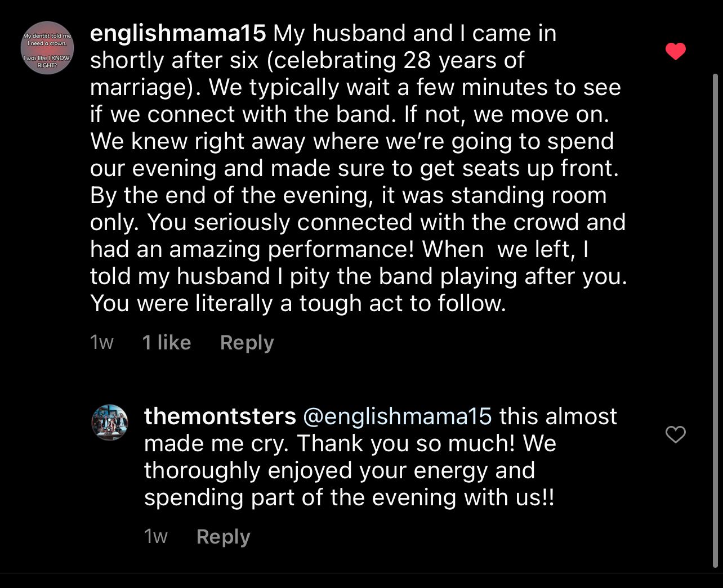This screenshot has width=723, height=588.
Task: Click the 1w timestamp under themontsters' reply
Action: tap(156, 537)
